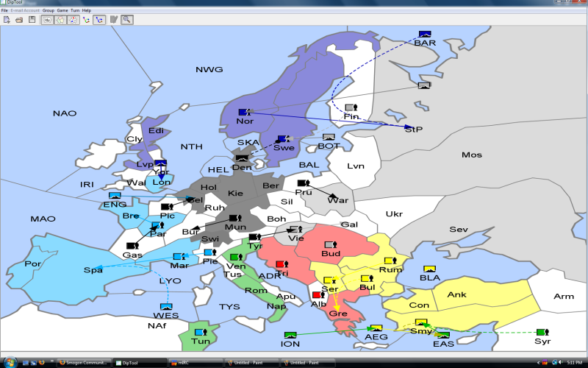The height and width of the screenshot is (368, 588).
Task: Open the File menu
Action: (4, 10)
